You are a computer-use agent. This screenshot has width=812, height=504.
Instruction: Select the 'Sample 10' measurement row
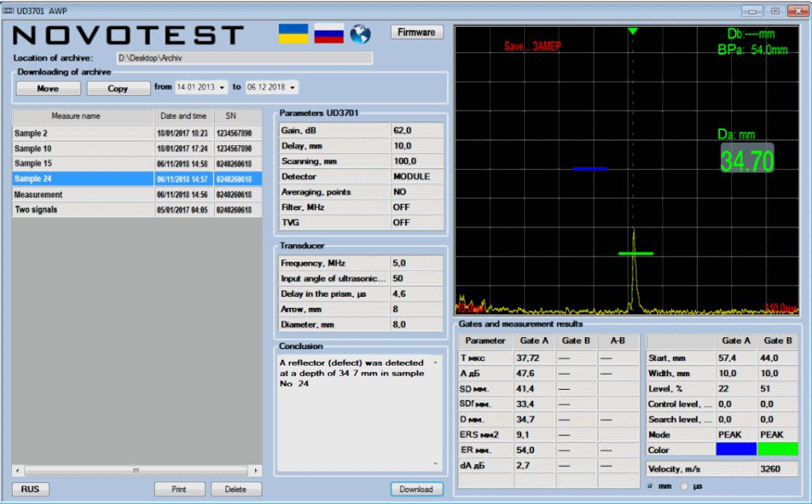138,149
